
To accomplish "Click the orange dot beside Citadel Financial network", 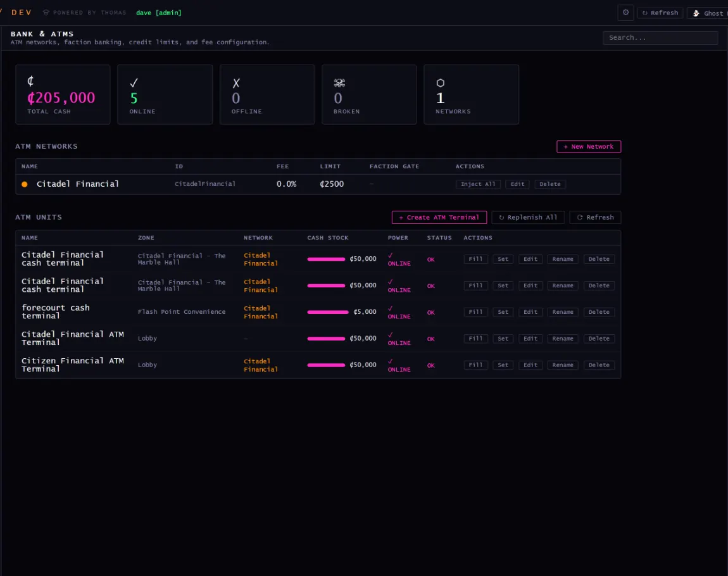I will coord(25,184).
